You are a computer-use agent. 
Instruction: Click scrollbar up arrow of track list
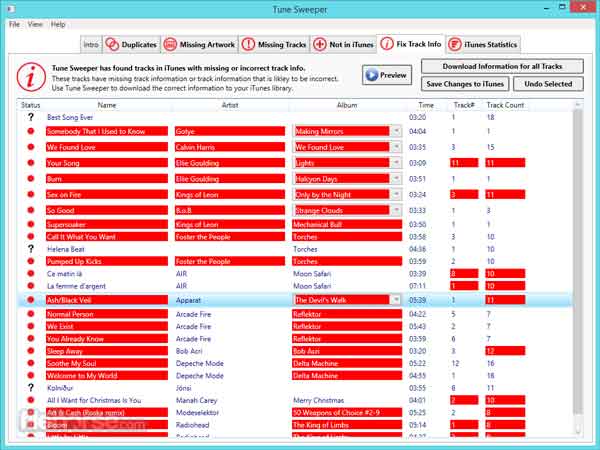point(578,104)
